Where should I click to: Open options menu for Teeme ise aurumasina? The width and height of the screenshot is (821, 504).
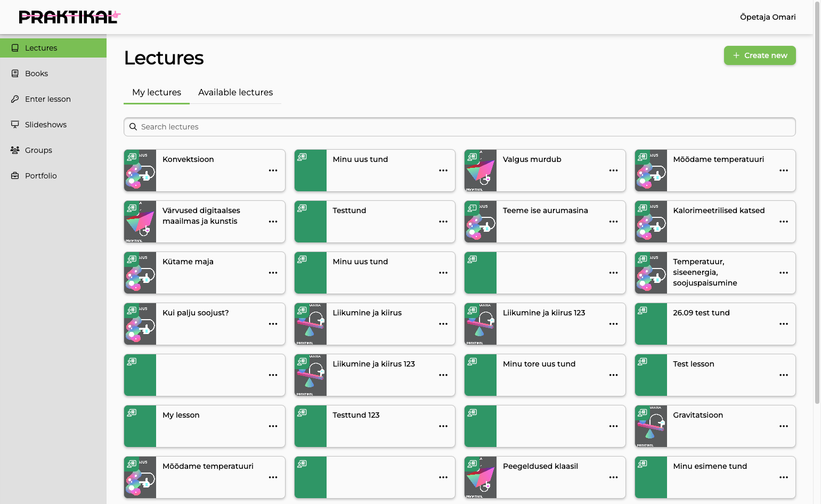click(614, 222)
